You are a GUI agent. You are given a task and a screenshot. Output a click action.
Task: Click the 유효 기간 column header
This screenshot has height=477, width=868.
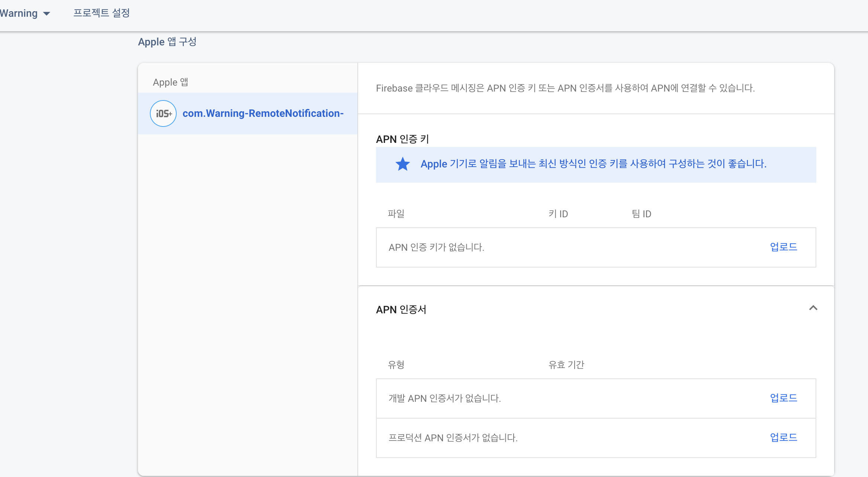tap(566, 365)
